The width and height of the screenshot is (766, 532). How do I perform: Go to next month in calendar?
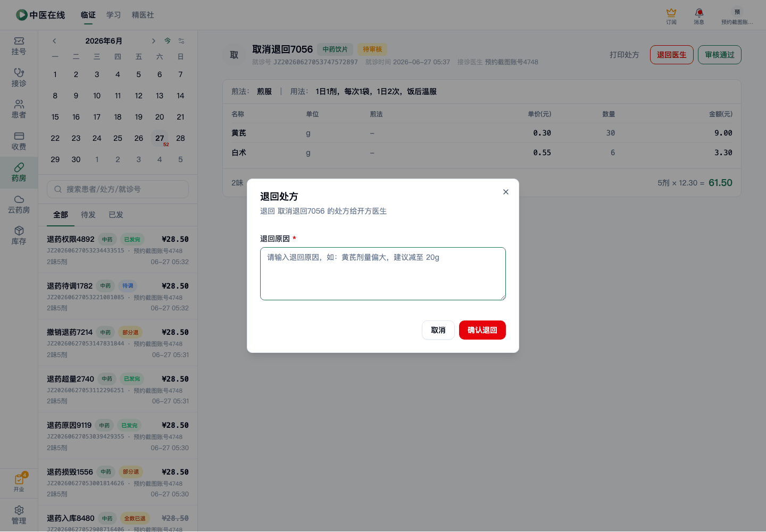pos(153,41)
